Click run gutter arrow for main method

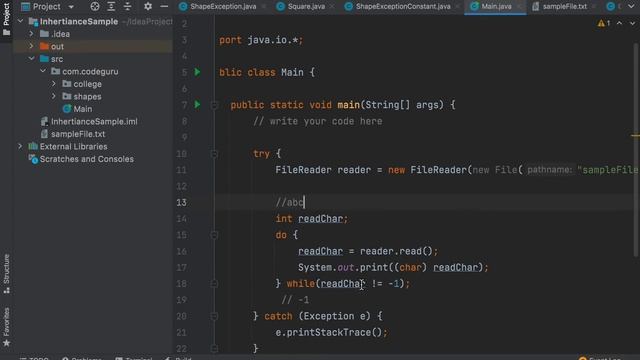click(197, 104)
